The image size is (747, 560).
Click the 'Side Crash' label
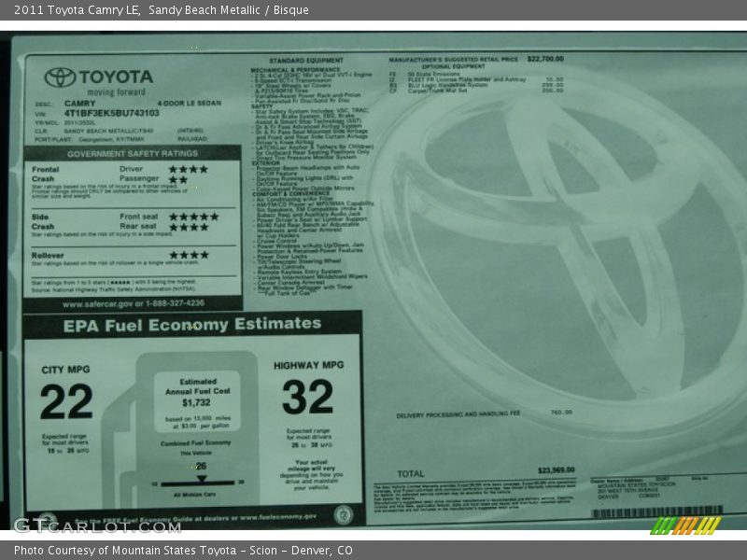43,221
